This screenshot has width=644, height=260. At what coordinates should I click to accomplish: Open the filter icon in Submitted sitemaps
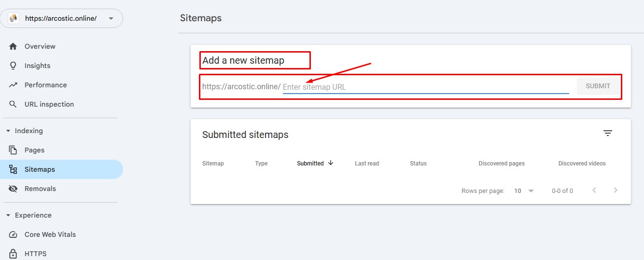[608, 134]
